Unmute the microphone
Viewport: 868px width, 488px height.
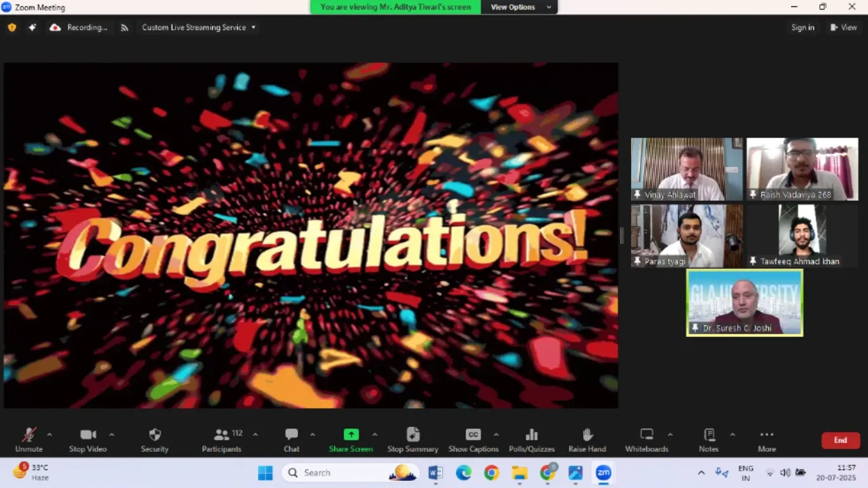(29, 435)
